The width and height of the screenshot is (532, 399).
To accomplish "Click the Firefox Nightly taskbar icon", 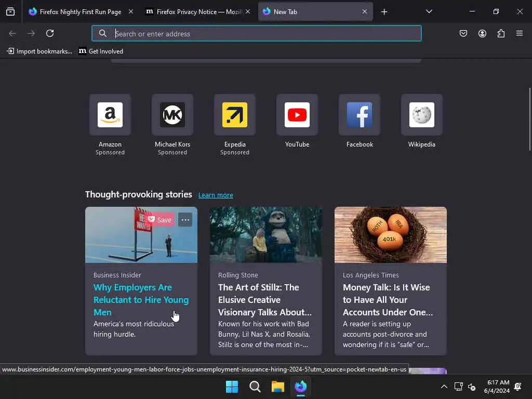I will click(301, 387).
